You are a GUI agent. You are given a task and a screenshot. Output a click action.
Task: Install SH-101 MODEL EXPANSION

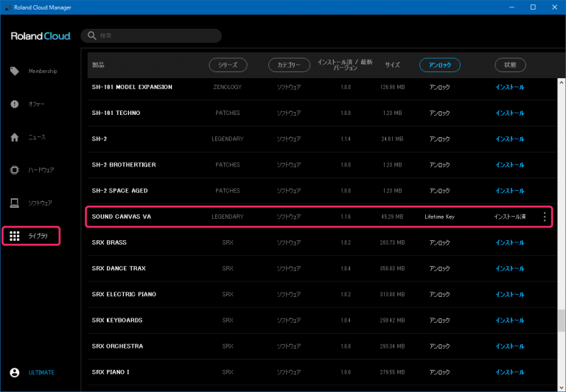pyautogui.click(x=509, y=87)
